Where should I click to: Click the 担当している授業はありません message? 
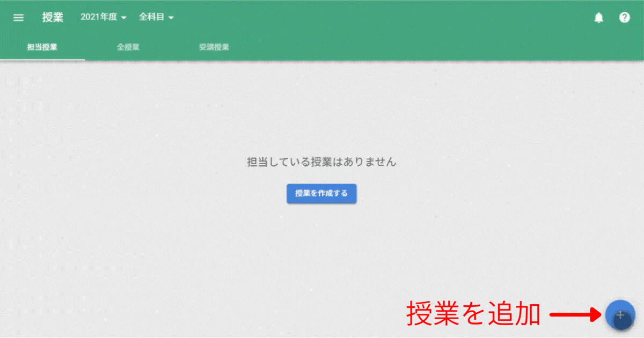pyautogui.click(x=321, y=162)
